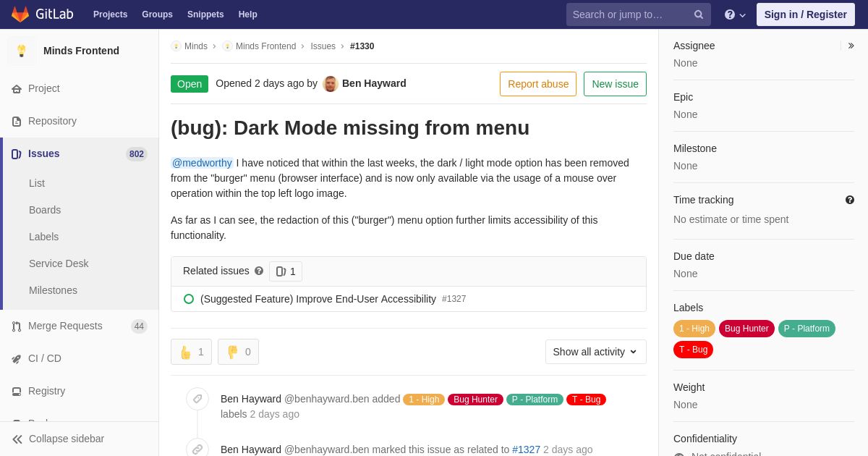Click the GitLab fox logo
Screen dimensions: 868x456
[x=20, y=14]
